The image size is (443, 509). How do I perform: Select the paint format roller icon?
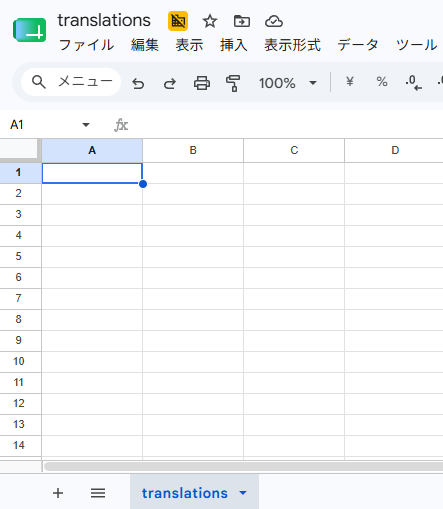click(233, 83)
